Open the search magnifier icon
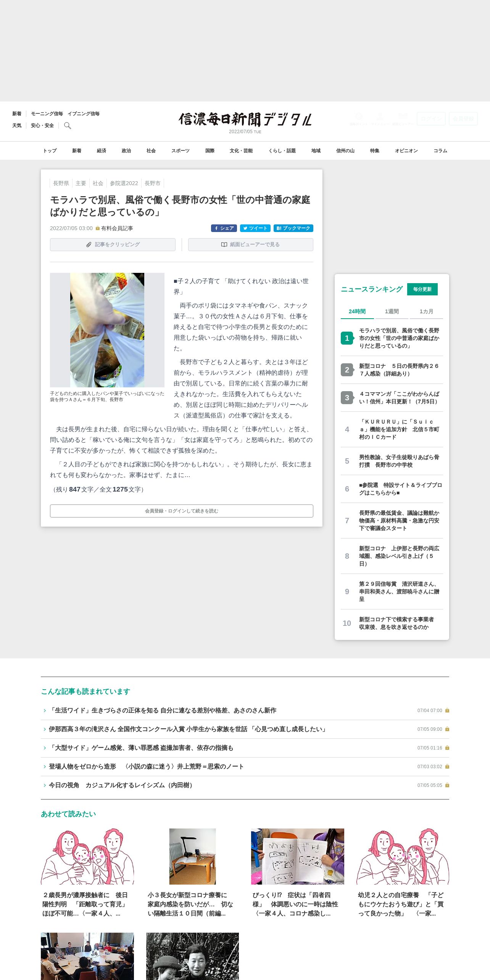This screenshot has width=490, height=980. (68, 126)
